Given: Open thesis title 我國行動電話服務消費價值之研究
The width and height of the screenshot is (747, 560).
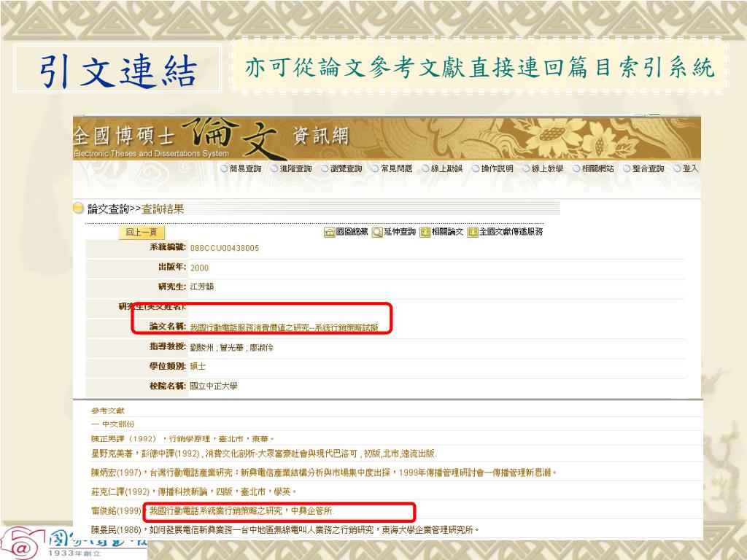Looking at the screenshot, I should click(284, 327).
